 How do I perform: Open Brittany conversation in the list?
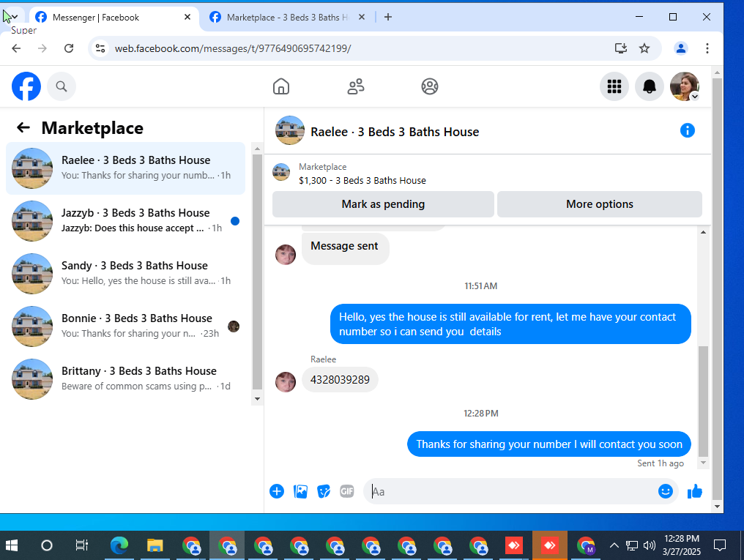pyautogui.click(x=125, y=378)
